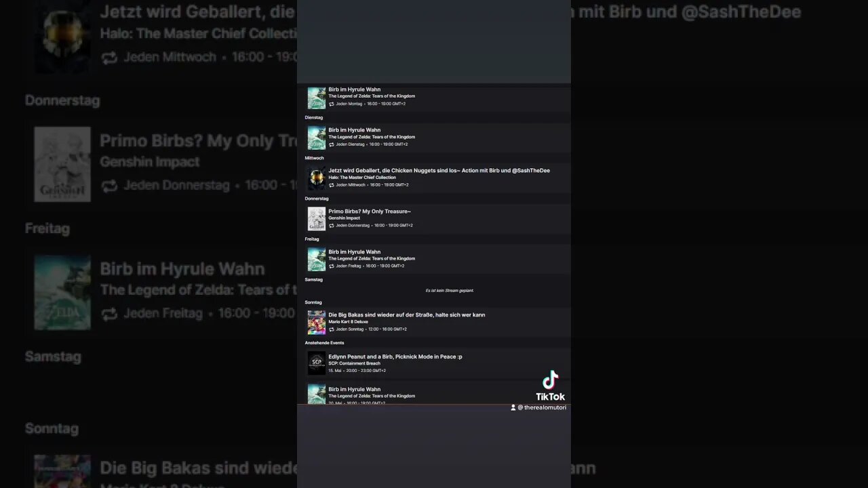The height and width of the screenshot is (488, 868).
Task: Open small Birb im Hyrule Wahn title above Jeden Freitag
Action: pyautogui.click(x=355, y=252)
